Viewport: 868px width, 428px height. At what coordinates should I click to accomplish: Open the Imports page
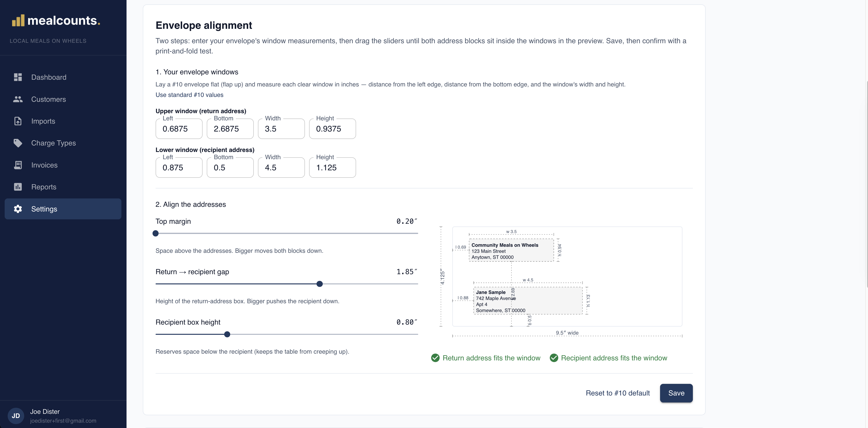(x=63, y=121)
